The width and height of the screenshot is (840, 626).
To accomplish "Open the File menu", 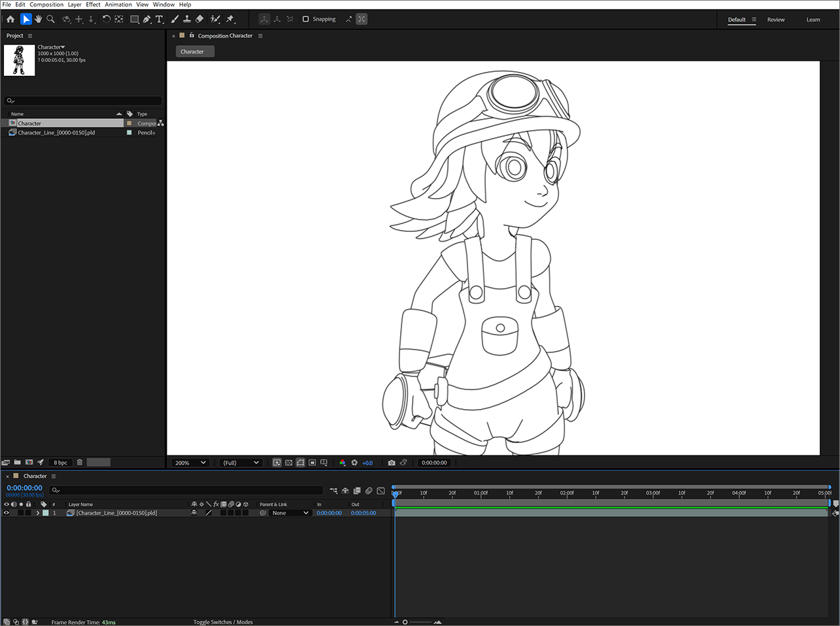I will (7, 5).
